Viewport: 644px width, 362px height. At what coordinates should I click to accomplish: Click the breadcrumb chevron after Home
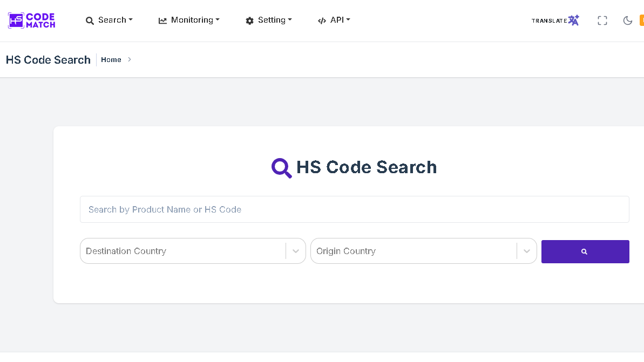(x=130, y=59)
